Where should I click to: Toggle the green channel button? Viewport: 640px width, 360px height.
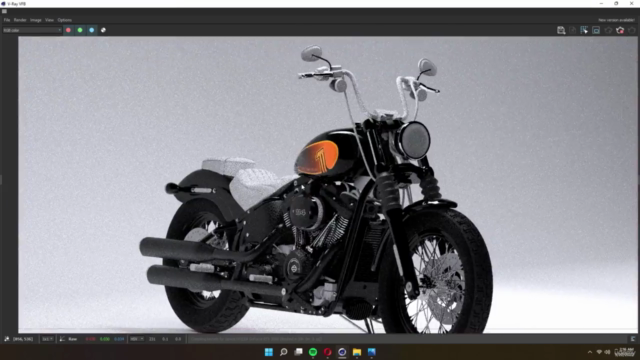pyautogui.click(x=80, y=30)
